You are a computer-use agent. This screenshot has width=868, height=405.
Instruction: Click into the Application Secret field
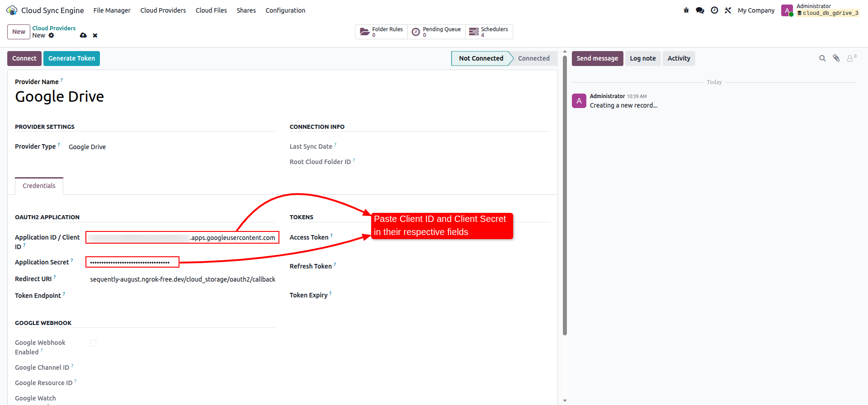coord(132,262)
